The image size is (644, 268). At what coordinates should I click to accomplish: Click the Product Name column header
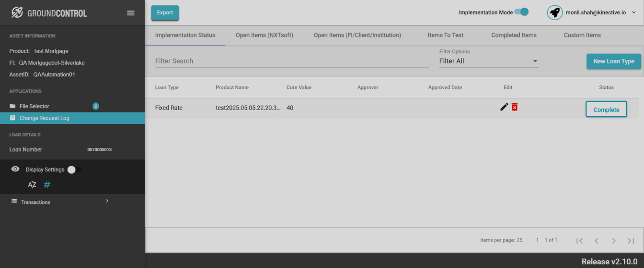pos(232,88)
